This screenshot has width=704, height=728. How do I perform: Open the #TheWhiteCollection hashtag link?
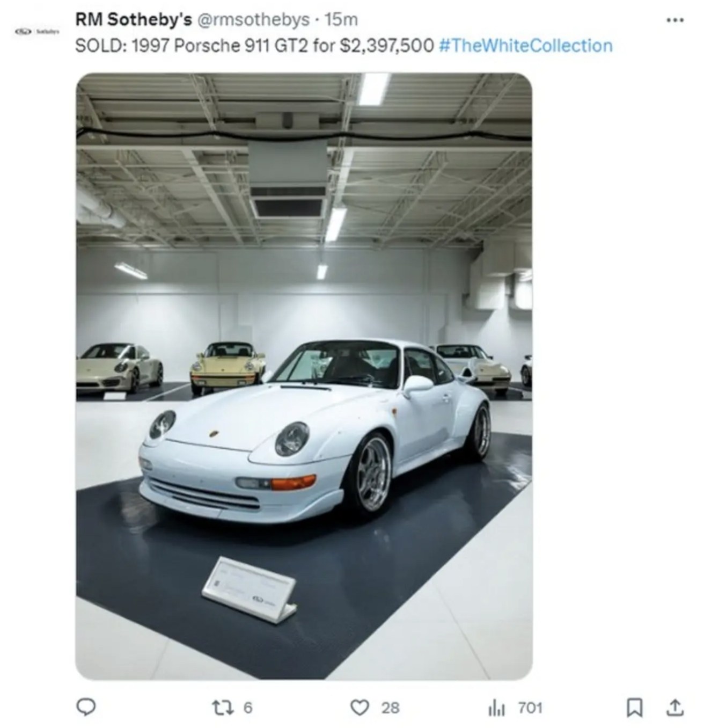525,46
